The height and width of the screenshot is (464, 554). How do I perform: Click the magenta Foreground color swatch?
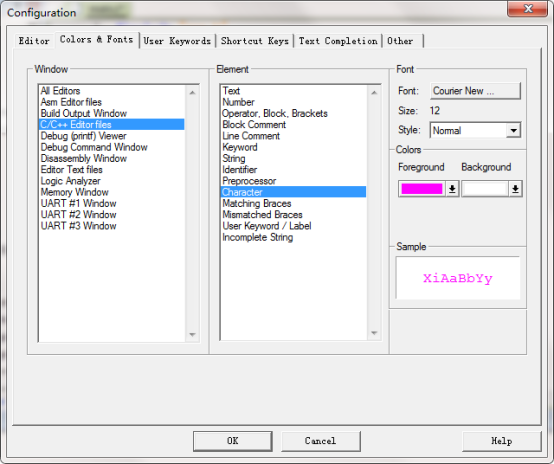click(x=422, y=189)
